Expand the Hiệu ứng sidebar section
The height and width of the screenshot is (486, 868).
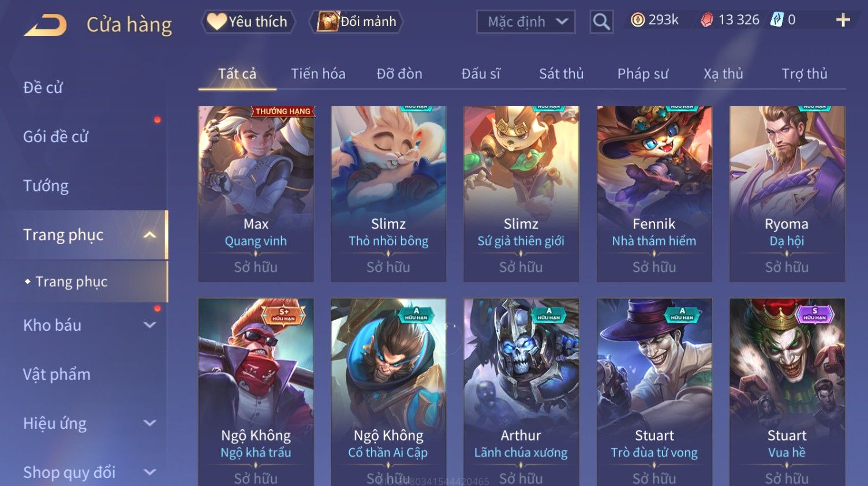[x=150, y=423]
